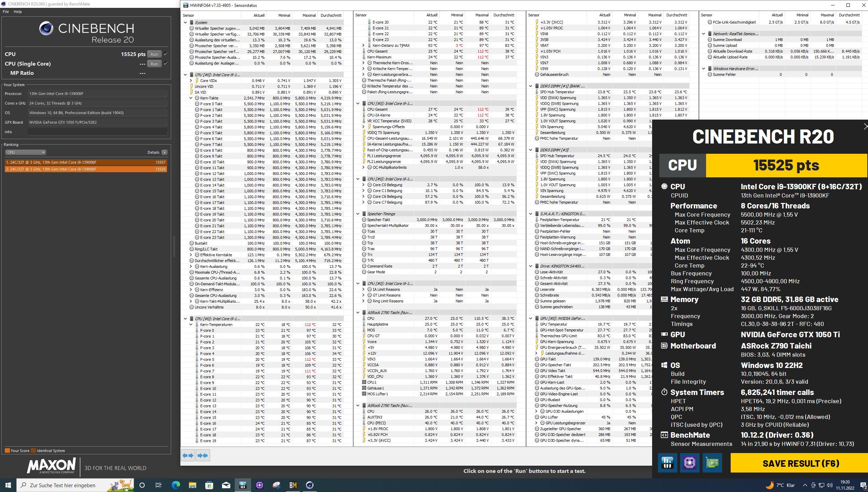
Task: Collapse the Speicher-Timings group
Action: [x=358, y=214]
